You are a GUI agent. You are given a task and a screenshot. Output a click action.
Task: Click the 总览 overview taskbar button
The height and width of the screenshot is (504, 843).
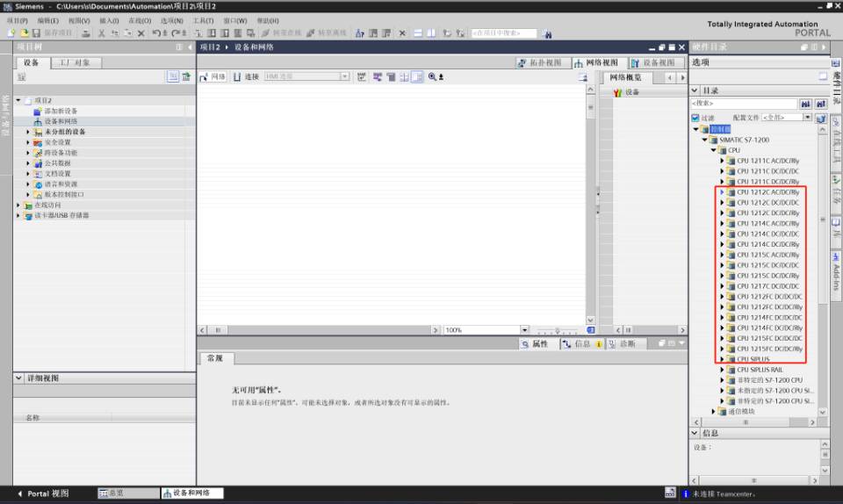[128, 493]
